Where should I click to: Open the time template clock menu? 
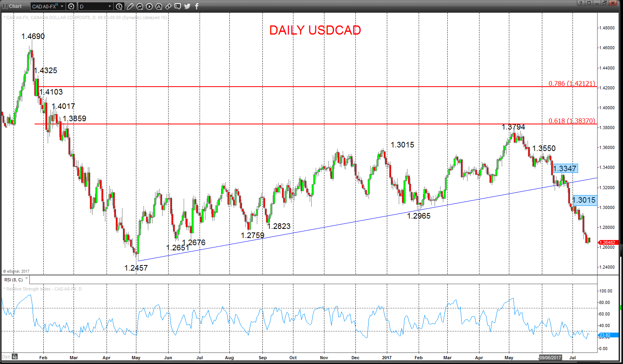[x=119, y=6]
